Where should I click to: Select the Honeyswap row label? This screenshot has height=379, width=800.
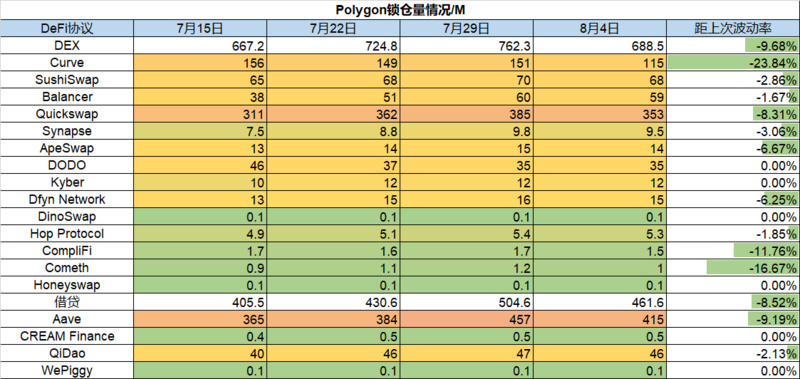point(67,285)
